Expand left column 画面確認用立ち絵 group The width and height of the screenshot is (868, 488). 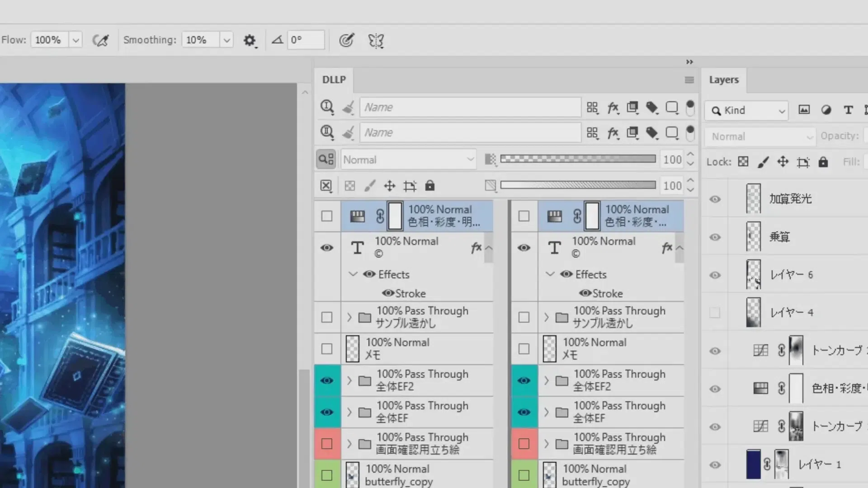(x=349, y=444)
